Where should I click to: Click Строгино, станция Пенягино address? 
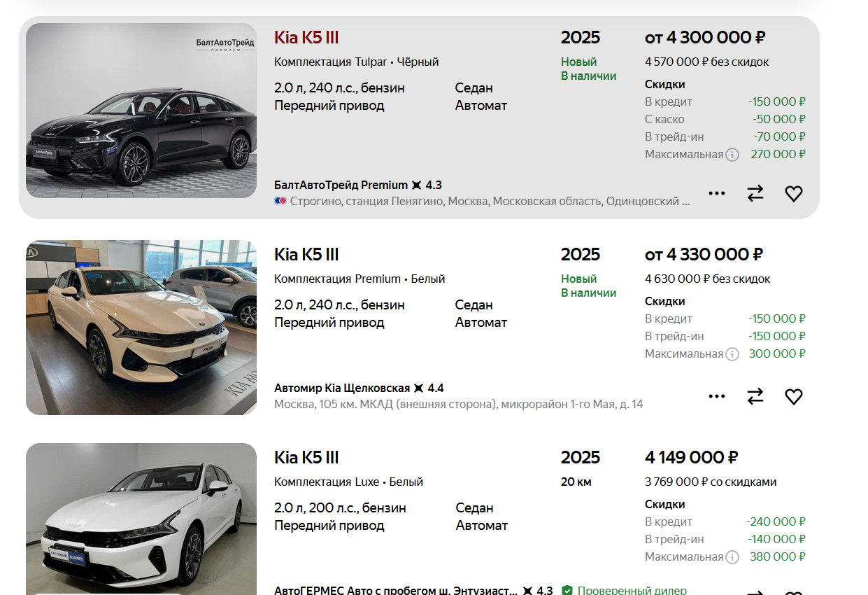[x=490, y=202]
